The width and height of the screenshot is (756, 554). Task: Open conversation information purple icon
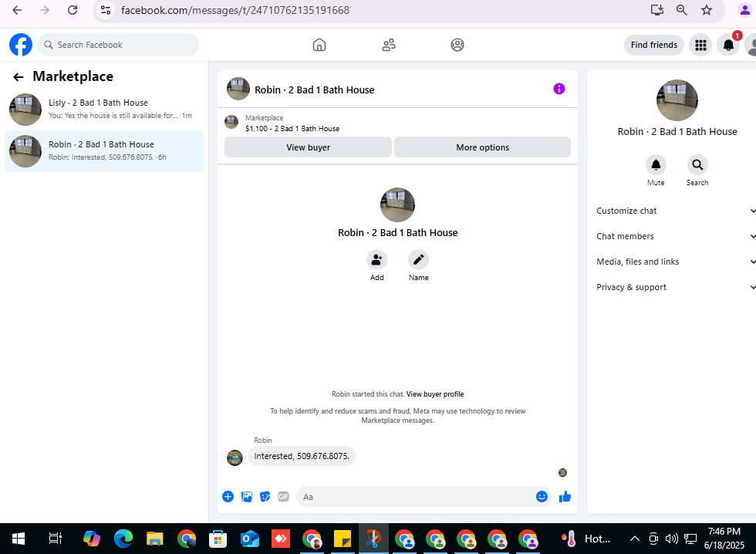pos(559,89)
